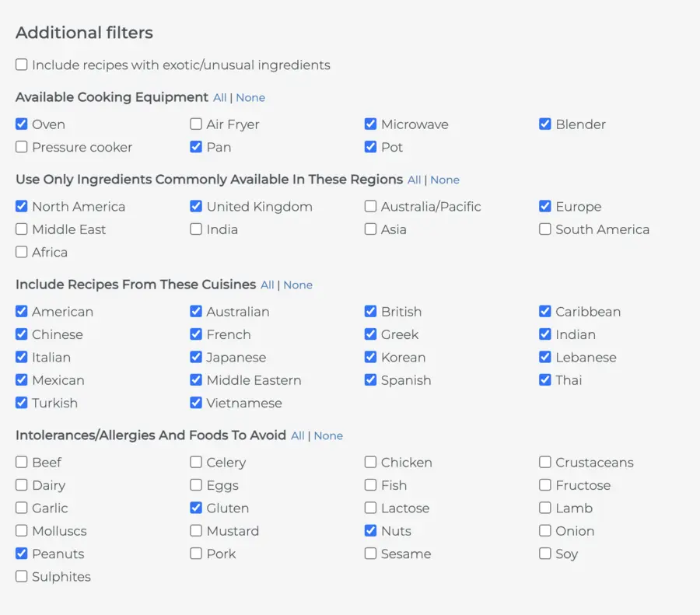Enable the Sulphites avoidance checkbox
Image resolution: width=700 pixels, height=615 pixels.
coord(21,577)
